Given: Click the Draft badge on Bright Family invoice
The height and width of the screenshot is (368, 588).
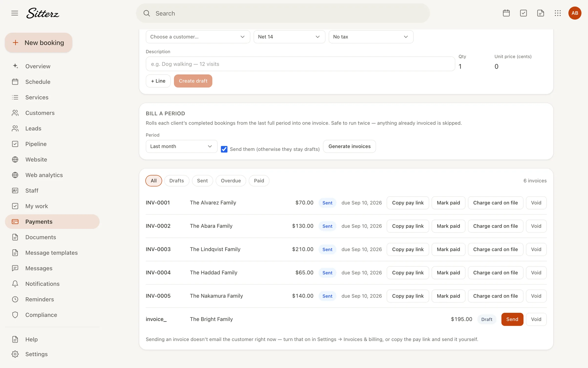Looking at the screenshot, I should [x=487, y=319].
